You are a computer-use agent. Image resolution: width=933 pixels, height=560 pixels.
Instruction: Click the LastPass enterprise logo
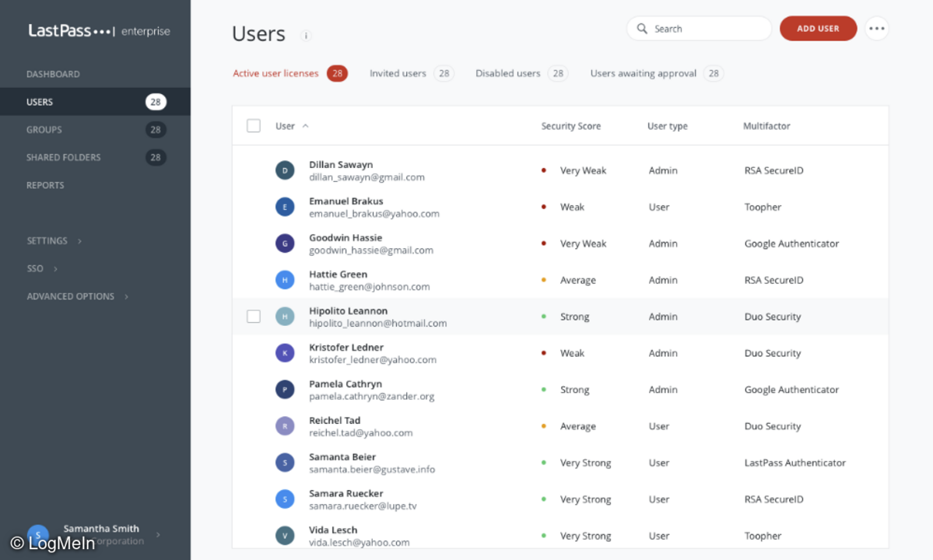pyautogui.click(x=99, y=30)
